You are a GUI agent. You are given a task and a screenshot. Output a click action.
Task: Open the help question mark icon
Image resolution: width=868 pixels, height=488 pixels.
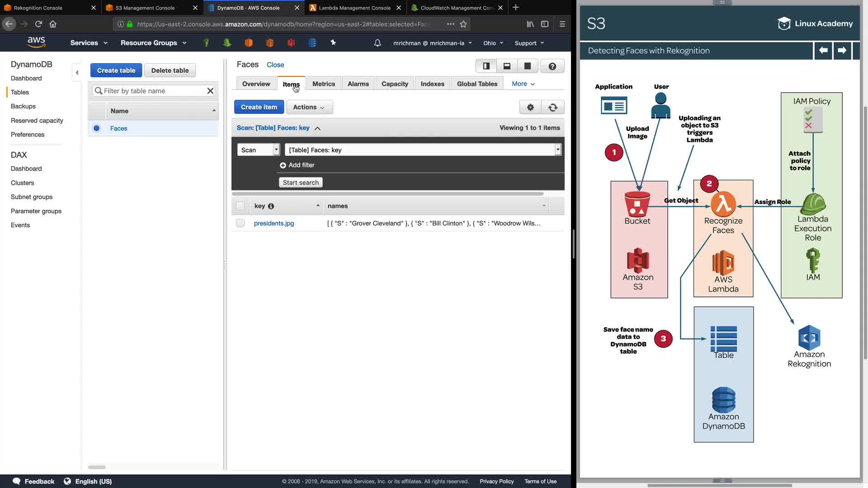(552, 66)
